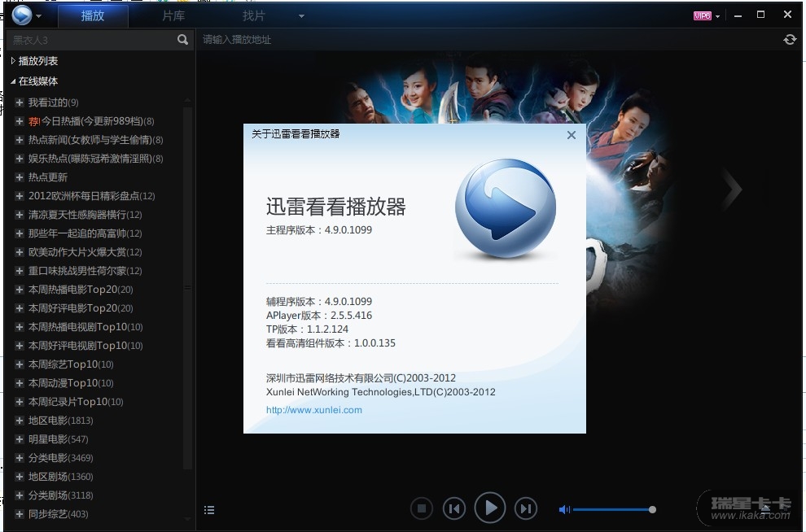The image size is (806, 532).
Task: Select 本周纪录片Top10(10) item
Action: (x=76, y=402)
